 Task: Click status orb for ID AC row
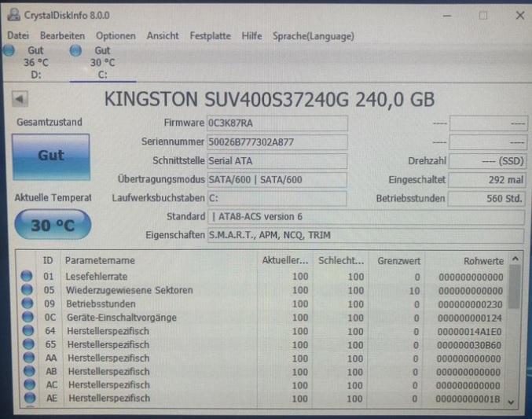tap(30, 384)
